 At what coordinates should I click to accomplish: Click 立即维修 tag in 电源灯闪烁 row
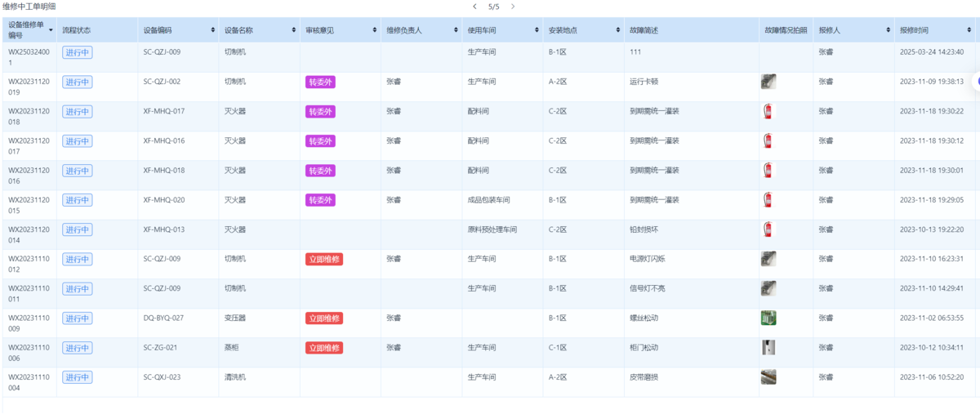tap(324, 259)
